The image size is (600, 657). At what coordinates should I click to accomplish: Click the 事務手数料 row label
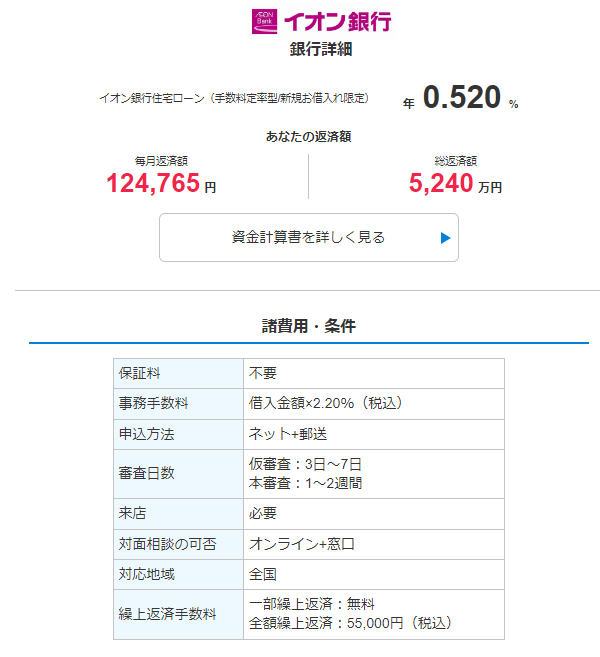point(154,403)
